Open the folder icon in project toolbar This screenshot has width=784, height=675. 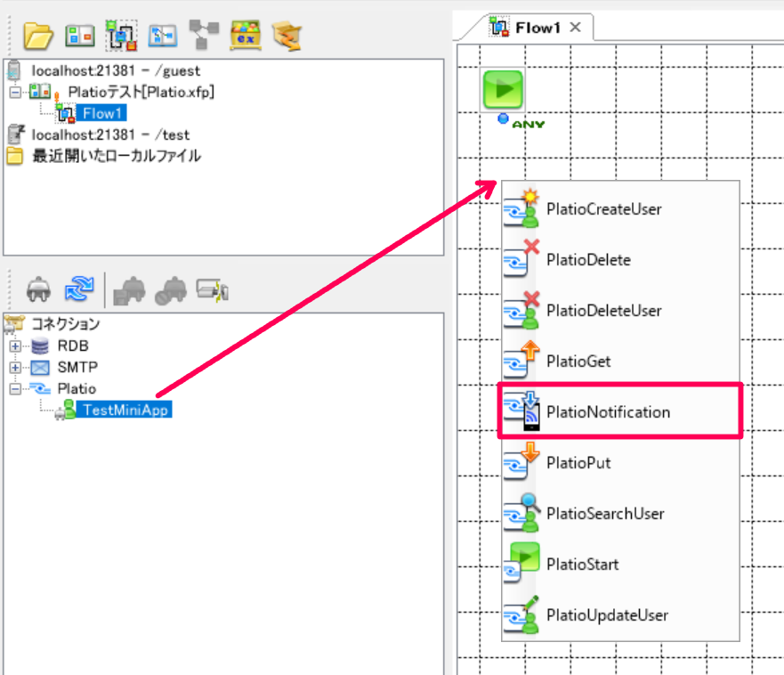click(38, 36)
